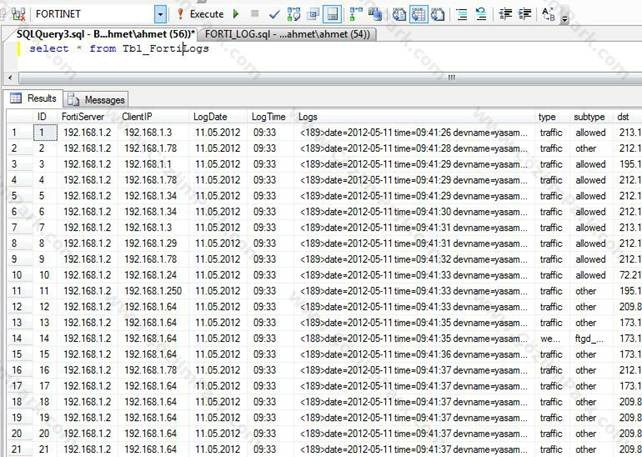
Task: Click the LogDate cell in row 7
Action: point(217,228)
